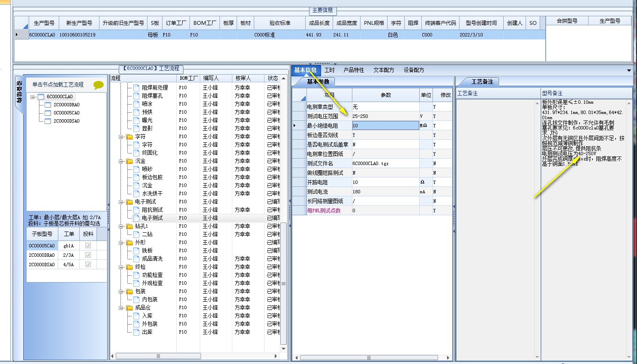Open the 设备配方 tab

coord(414,70)
